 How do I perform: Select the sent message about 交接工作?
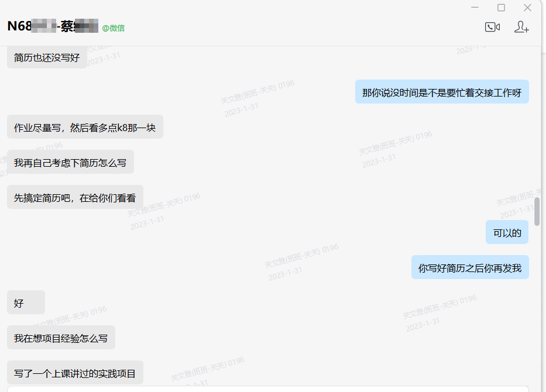point(442,92)
